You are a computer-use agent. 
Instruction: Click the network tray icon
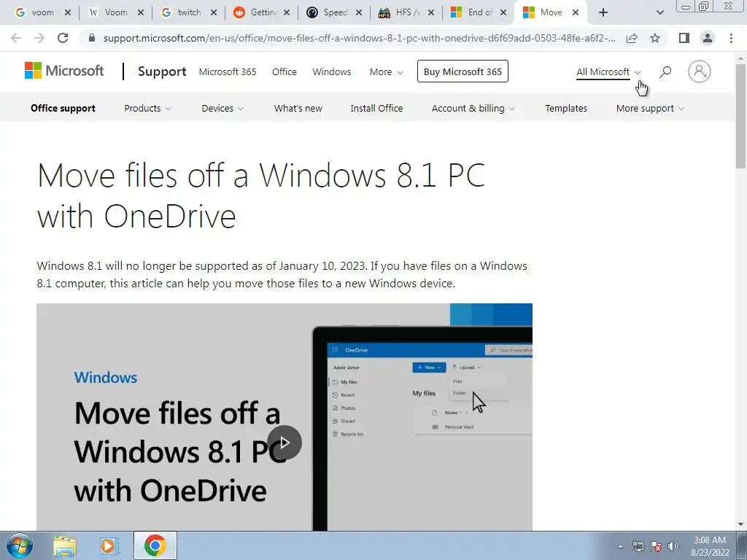coord(638,546)
